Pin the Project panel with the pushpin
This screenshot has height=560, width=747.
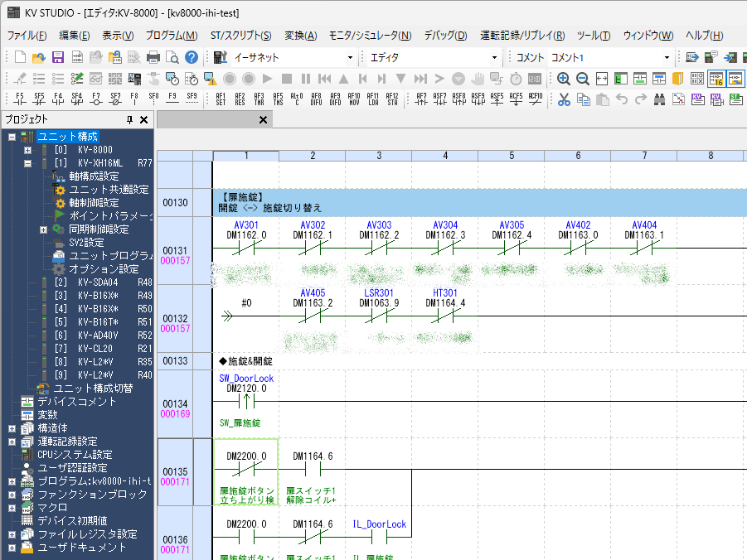[x=129, y=119]
